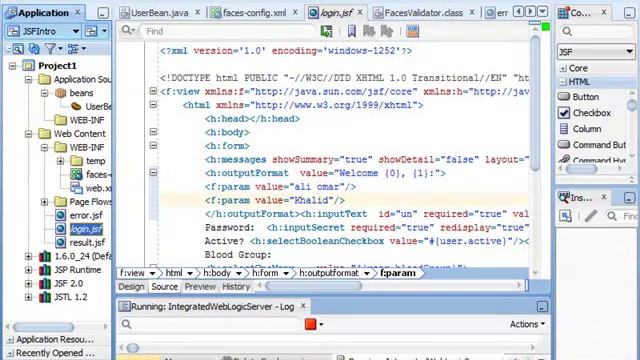The image size is (640, 360).
Task: Collapse the h:outputFormat code fold marker
Action: (153, 173)
